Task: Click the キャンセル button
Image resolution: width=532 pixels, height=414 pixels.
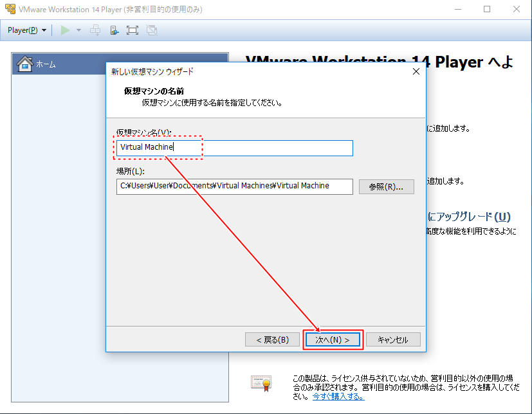Action: (x=393, y=339)
